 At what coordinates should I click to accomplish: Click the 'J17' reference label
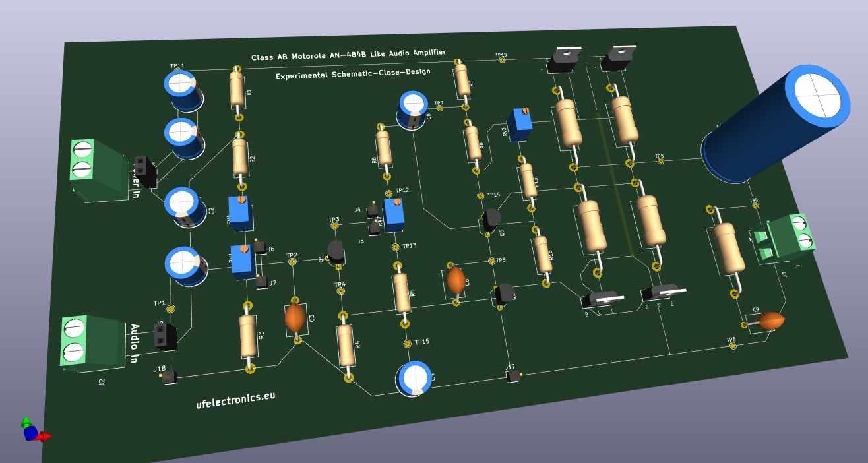pyautogui.click(x=510, y=367)
